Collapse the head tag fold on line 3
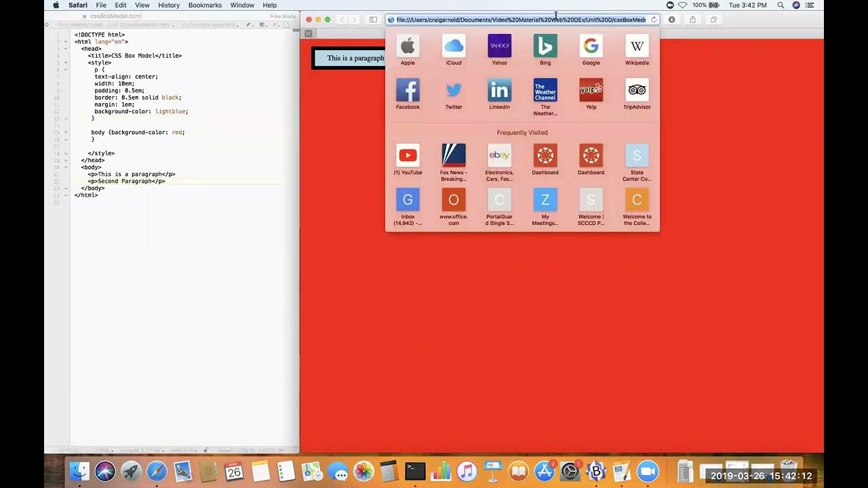 click(66, 49)
